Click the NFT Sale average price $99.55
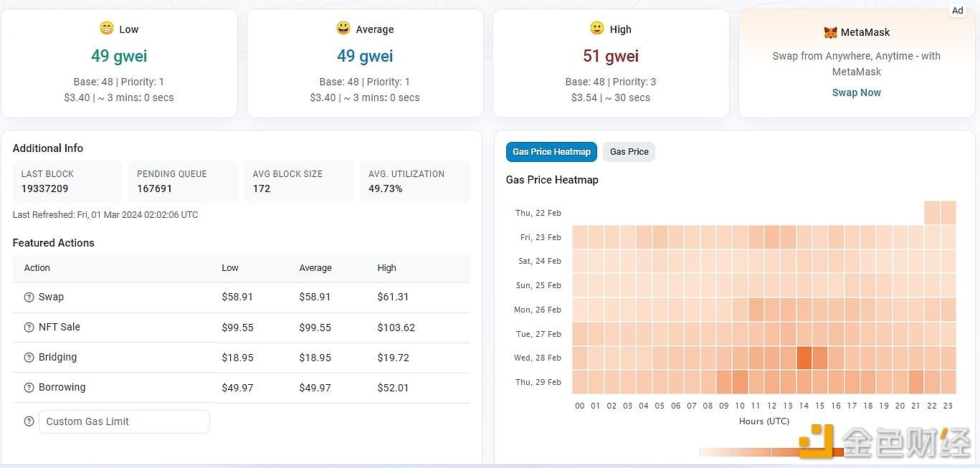This screenshot has height=468, width=980. coord(315,328)
